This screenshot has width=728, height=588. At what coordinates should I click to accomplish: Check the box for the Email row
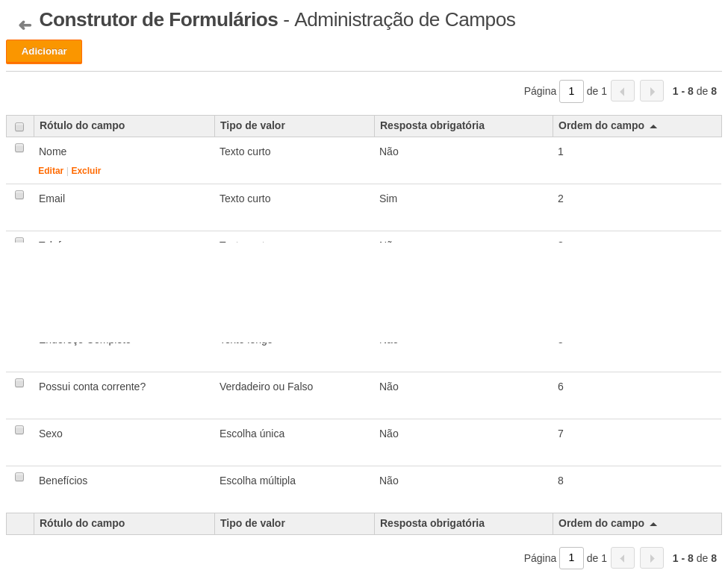point(19,195)
